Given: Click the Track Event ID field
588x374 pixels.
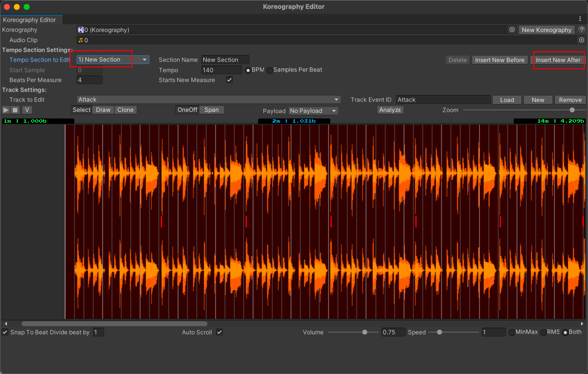Looking at the screenshot, I should 443,100.
